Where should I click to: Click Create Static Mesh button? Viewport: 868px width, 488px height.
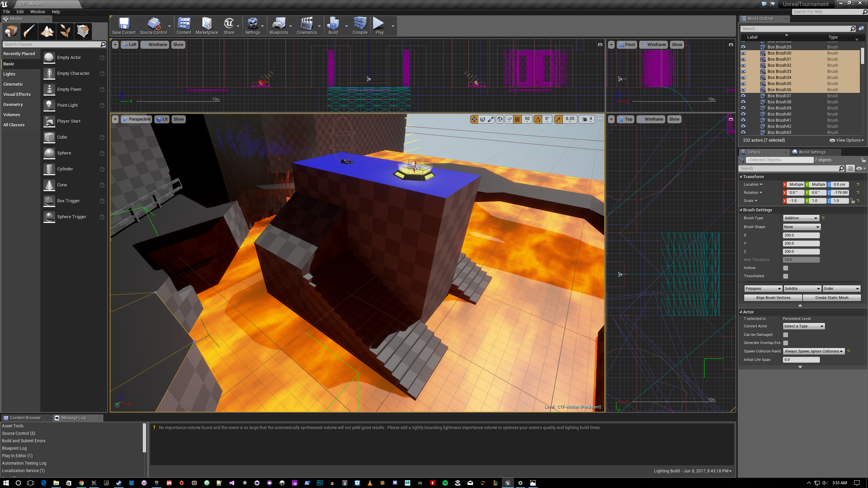click(x=832, y=298)
